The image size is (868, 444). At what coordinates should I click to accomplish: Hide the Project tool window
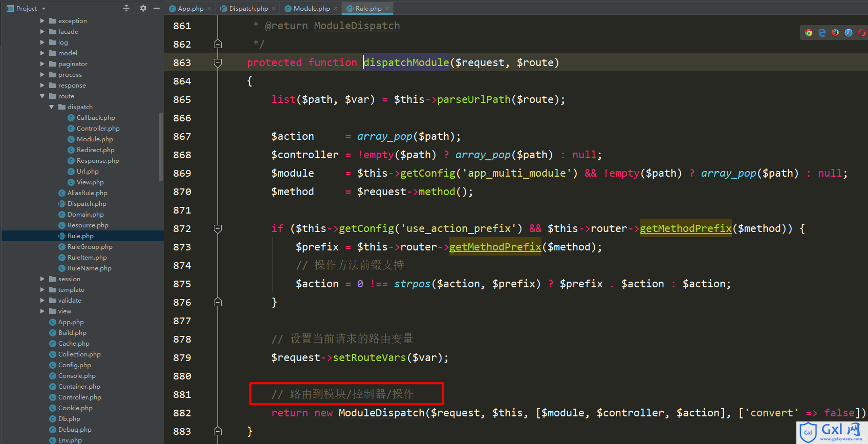pos(157,8)
